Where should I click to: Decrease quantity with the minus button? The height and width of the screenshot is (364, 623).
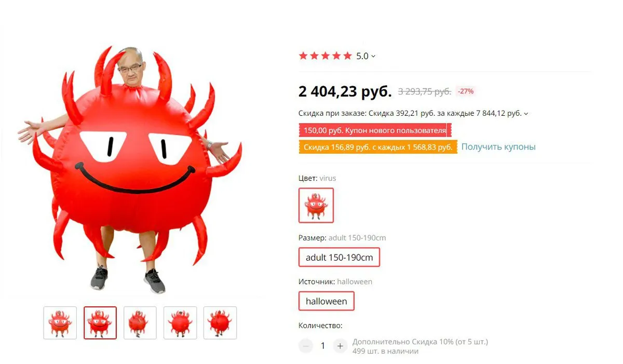pyautogui.click(x=306, y=346)
